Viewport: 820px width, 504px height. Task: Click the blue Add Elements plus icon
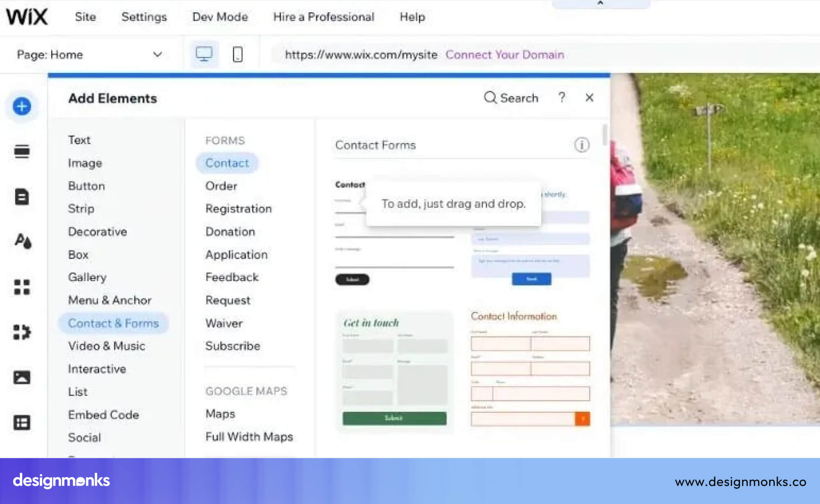pos(22,107)
